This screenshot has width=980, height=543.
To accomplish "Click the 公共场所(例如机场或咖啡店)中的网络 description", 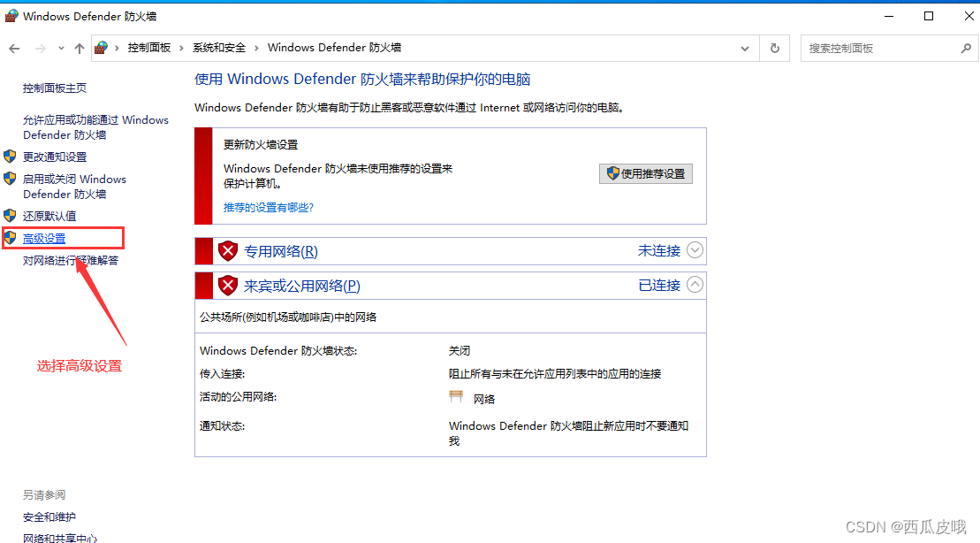I will click(x=288, y=317).
